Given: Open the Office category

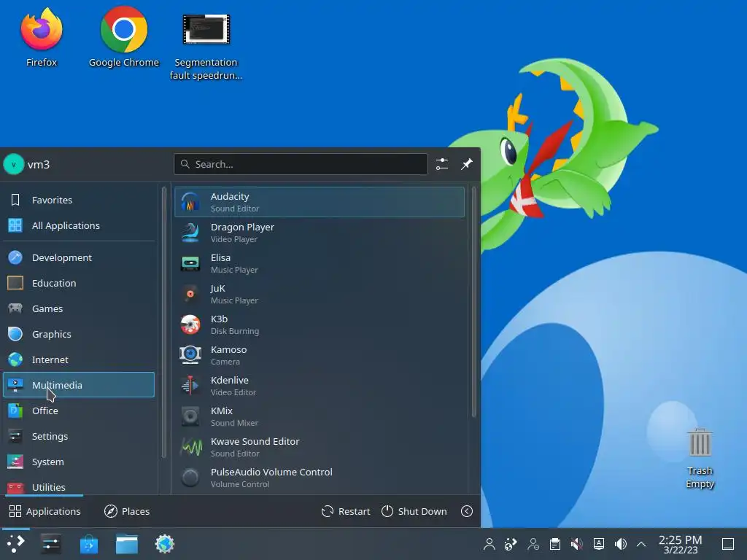Looking at the screenshot, I should pos(79,411).
